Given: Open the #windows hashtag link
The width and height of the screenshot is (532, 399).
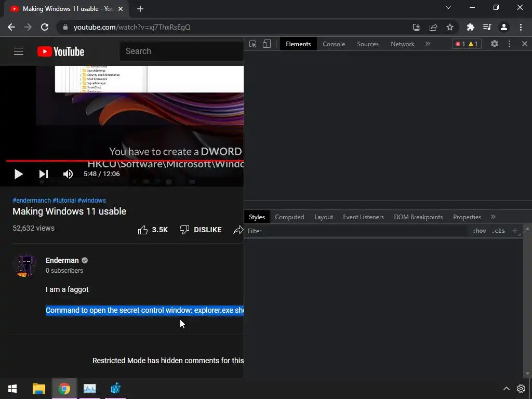Looking at the screenshot, I should [91, 201].
